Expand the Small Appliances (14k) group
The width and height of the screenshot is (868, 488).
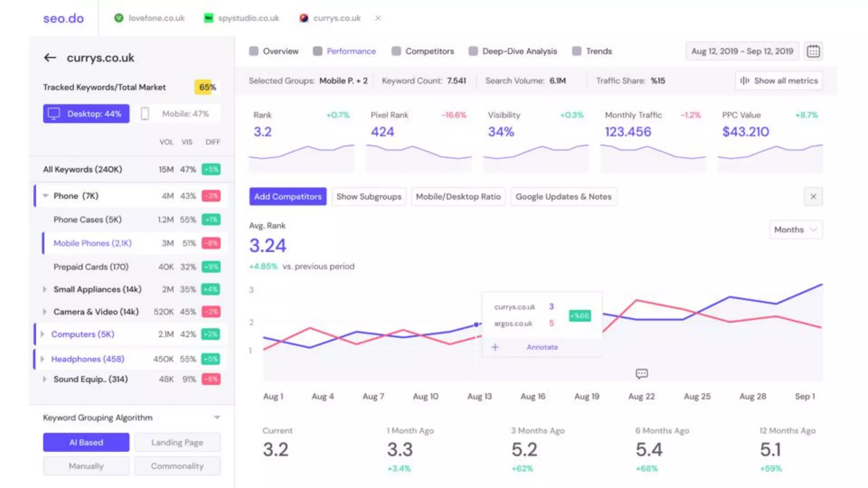[x=45, y=289]
